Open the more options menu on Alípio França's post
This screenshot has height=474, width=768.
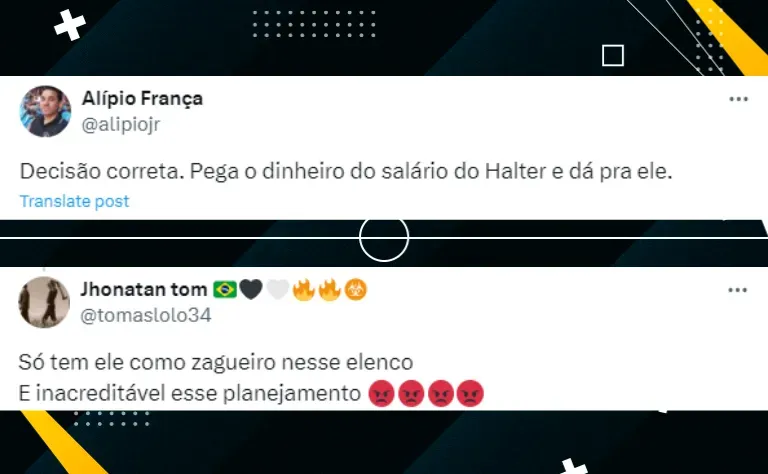[738, 99]
